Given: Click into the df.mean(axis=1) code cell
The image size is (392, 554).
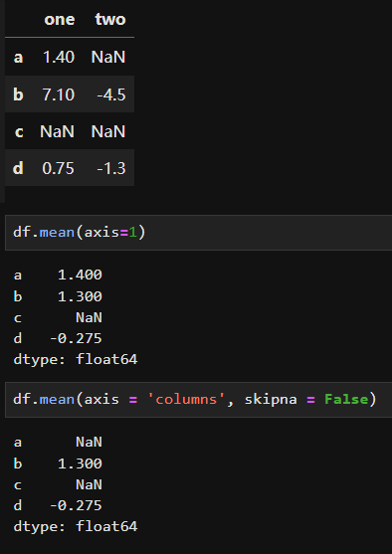Looking at the screenshot, I should point(198,233).
